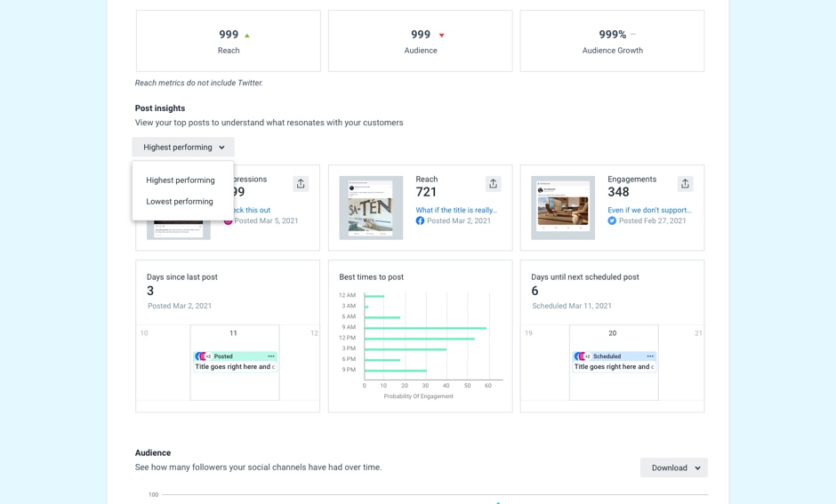Click the 12 AM bar in Best times chart
This screenshot has height=504, width=836.
coord(374,296)
